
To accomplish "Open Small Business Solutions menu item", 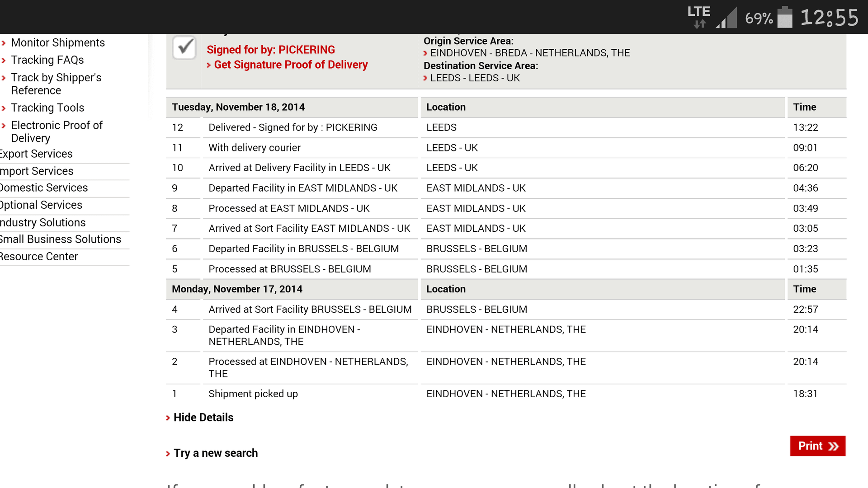I will pos(61,239).
